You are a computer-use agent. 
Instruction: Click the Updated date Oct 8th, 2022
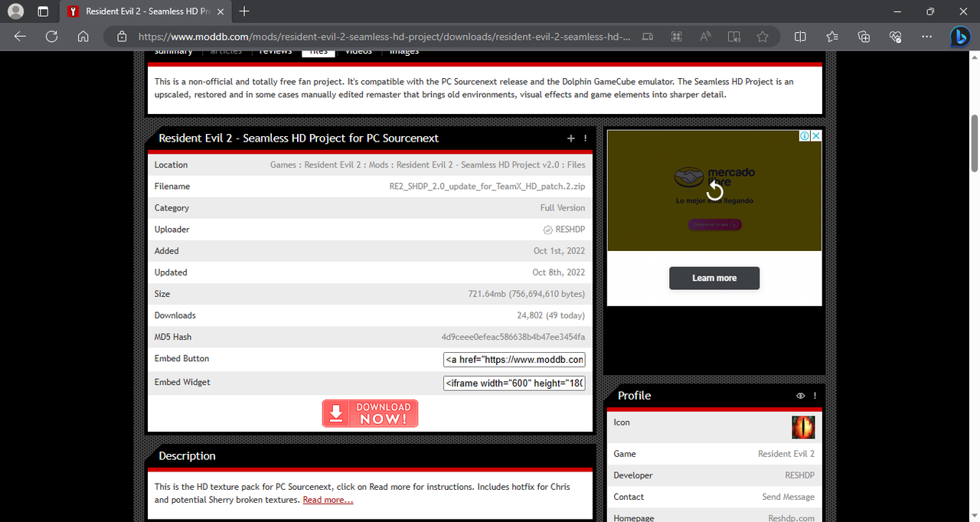pos(559,272)
